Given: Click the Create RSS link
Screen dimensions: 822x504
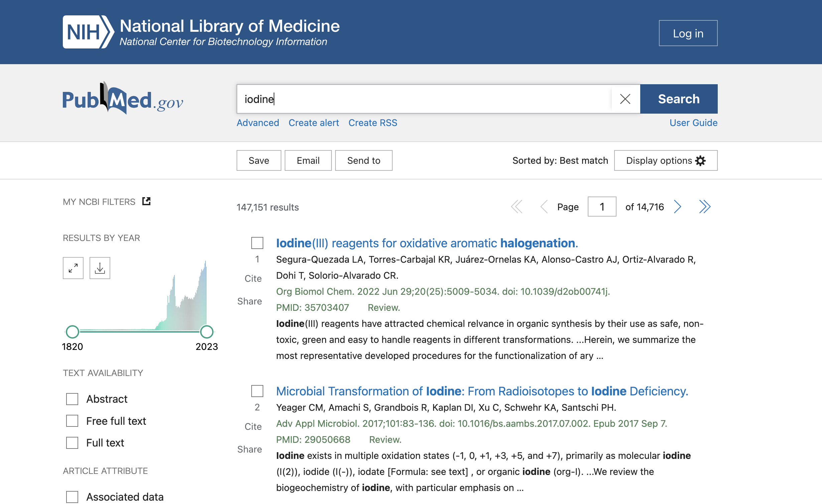Looking at the screenshot, I should click(373, 123).
